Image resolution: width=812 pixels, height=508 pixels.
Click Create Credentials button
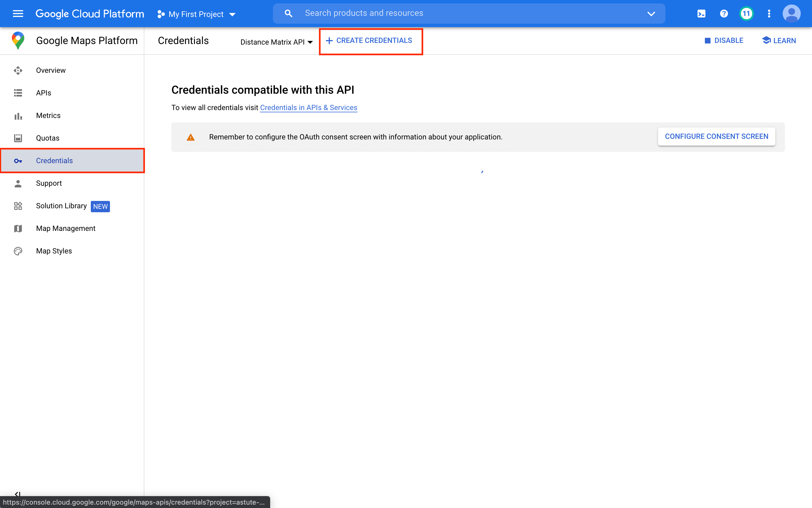(x=369, y=41)
